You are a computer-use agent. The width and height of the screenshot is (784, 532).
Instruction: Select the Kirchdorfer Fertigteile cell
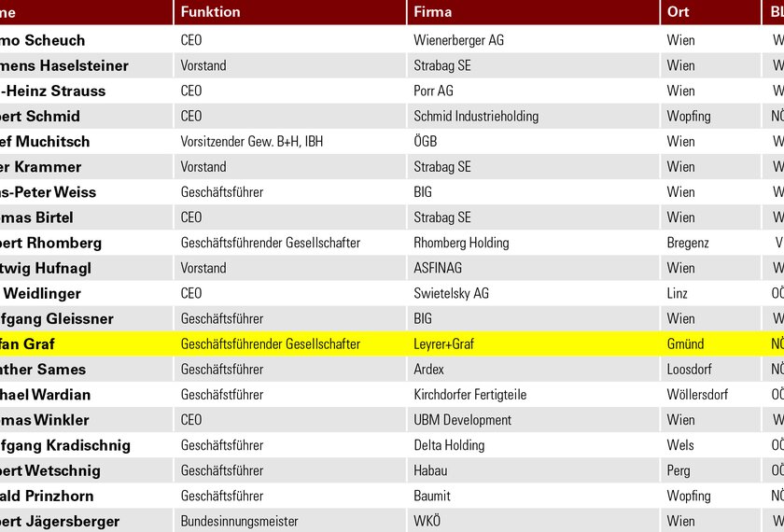(469, 395)
